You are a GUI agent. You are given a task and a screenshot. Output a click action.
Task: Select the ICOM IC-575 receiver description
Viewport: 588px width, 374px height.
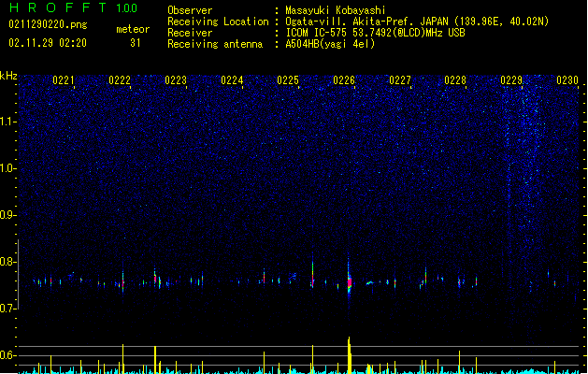click(x=375, y=33)
